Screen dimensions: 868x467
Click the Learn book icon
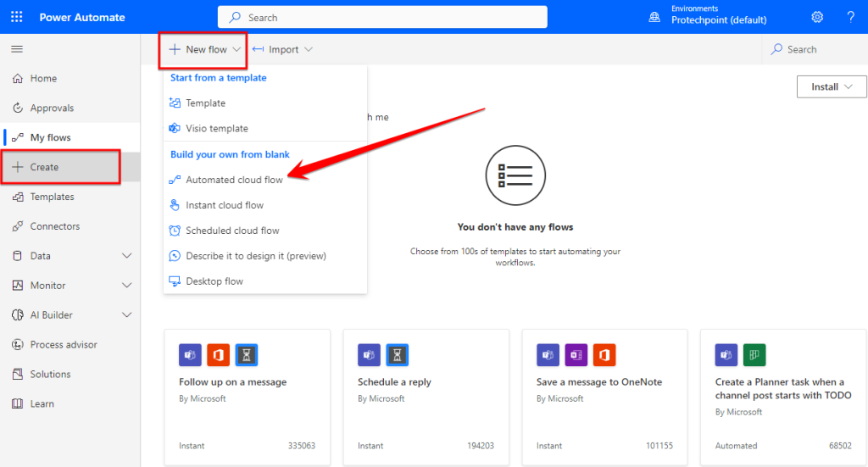pyautogui.click(x=18, y=404)
